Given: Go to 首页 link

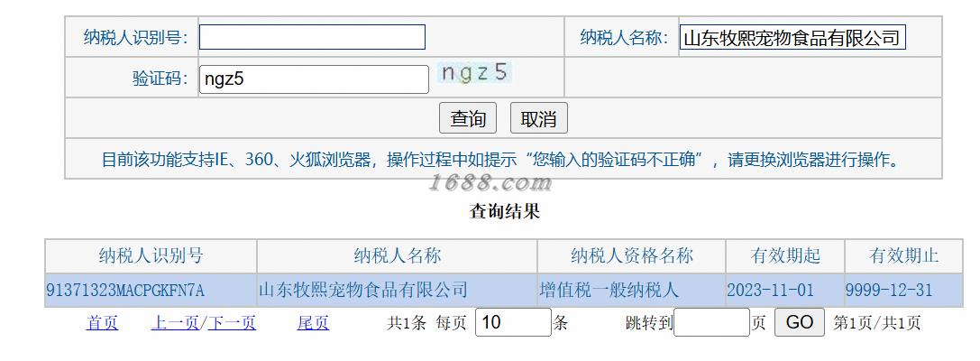Looking at the screenshot, I should click(103, 323).
